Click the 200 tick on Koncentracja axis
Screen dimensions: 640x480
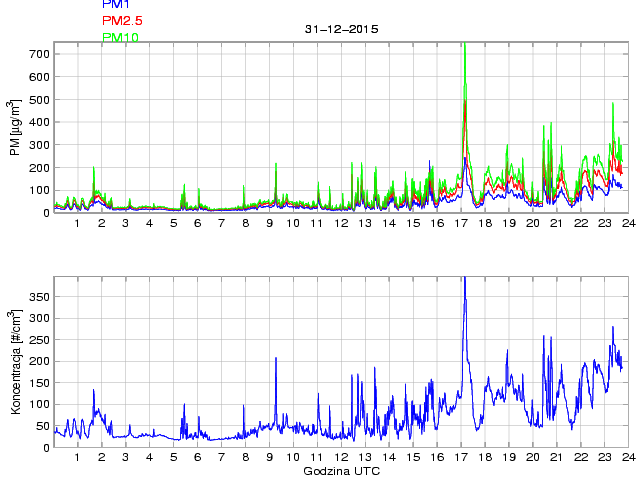(x=39, y=361)
